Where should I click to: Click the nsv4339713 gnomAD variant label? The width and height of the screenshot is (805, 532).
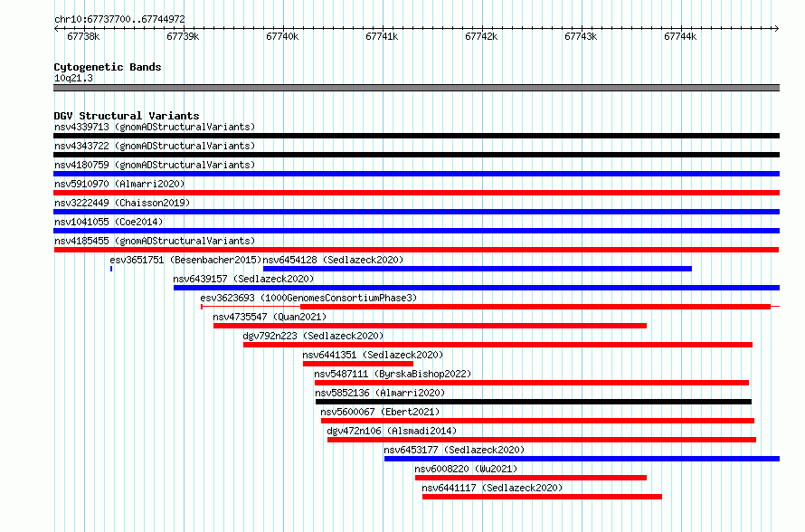click(155, 127)
